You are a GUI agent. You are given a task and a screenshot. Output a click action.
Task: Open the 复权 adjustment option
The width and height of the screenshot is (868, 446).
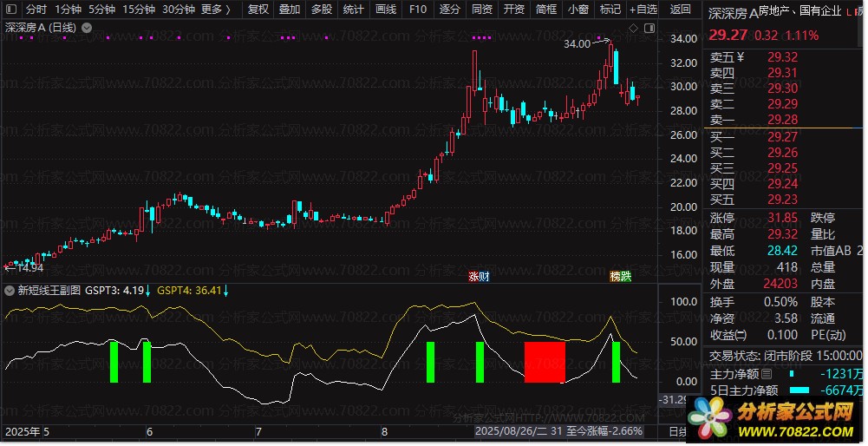point(258,9)
